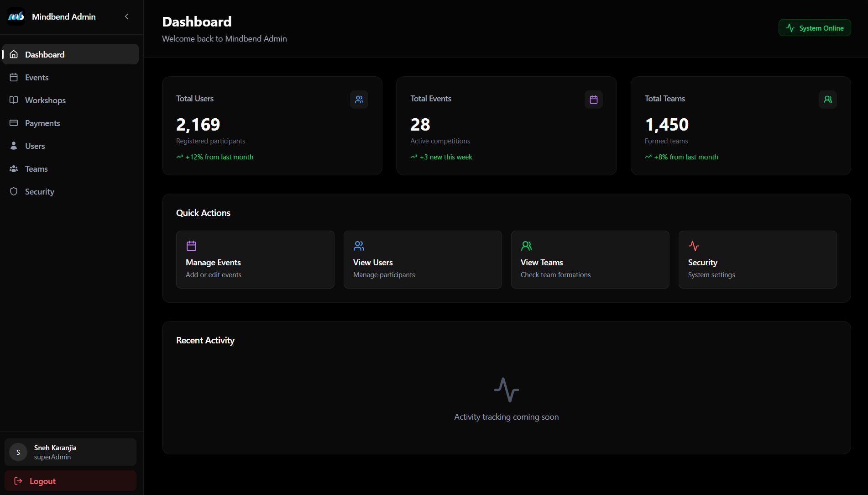The width and height of the screenshot is (868, 495).
Task: Collapse the sidebar with the chevron
Action: click(x=126, y=16)
